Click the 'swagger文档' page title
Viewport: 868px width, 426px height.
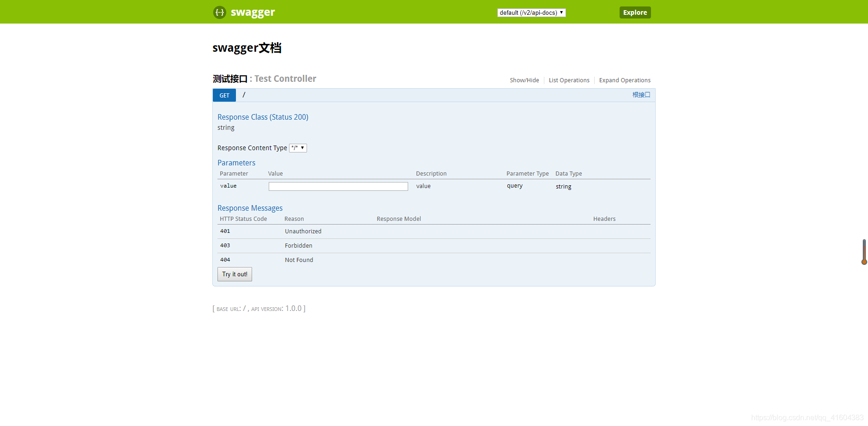[x=247, y=48]
